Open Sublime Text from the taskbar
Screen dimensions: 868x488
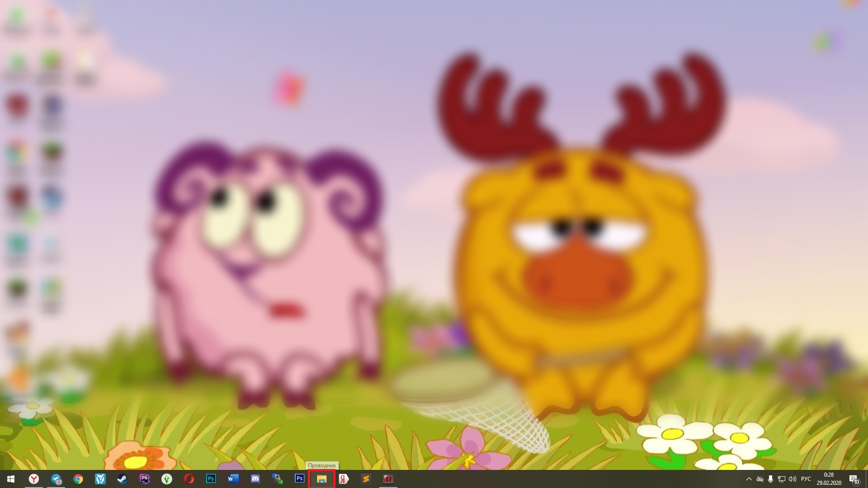tap(366, 479)
